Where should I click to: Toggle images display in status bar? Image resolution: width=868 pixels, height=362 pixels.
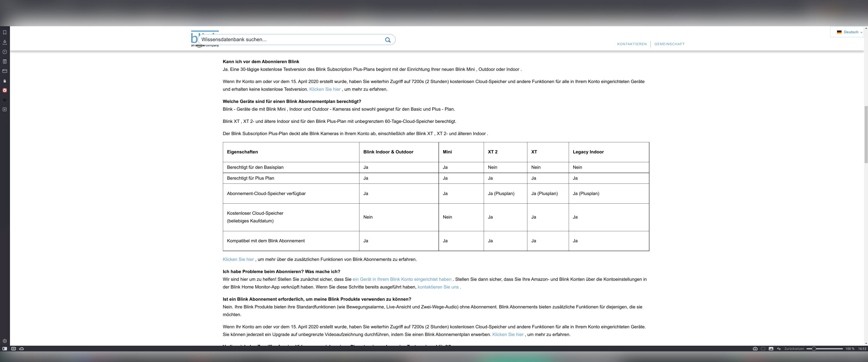click(771, 349)
